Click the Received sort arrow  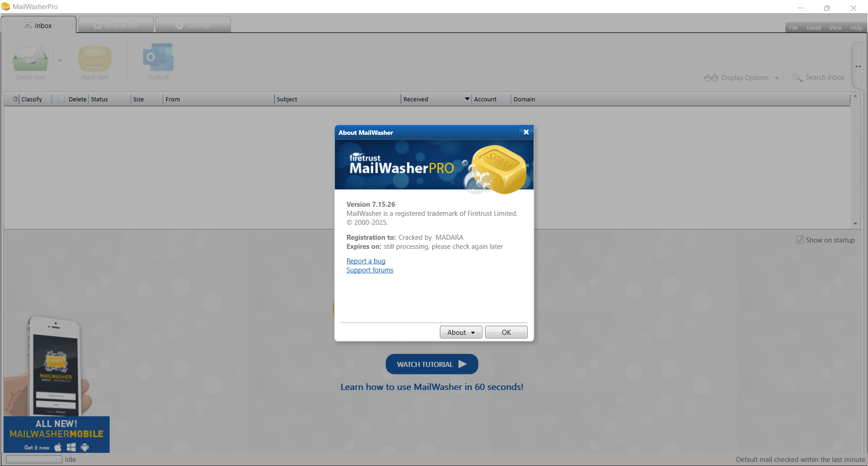467,99
